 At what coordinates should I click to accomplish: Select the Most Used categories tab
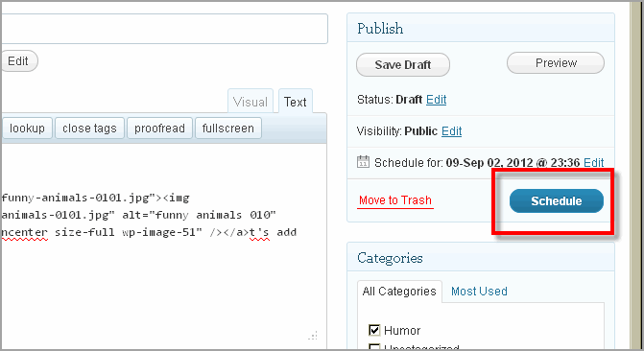pos(479,292)
